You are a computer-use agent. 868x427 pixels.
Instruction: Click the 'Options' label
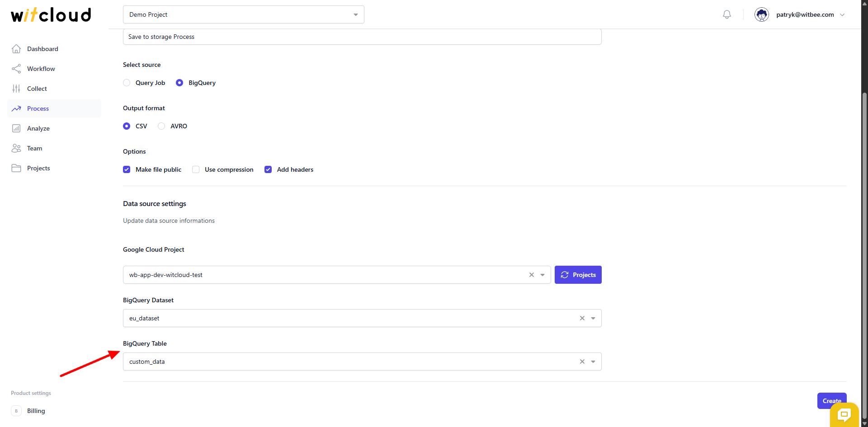click(134, 151)
